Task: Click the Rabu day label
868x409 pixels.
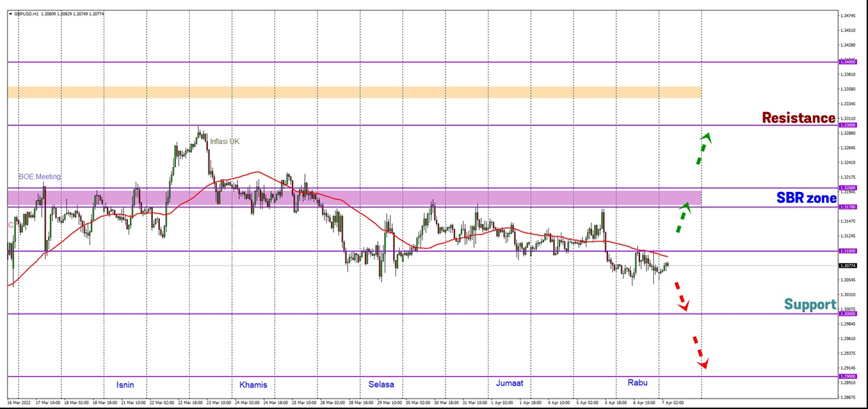Action: (637, 383)
